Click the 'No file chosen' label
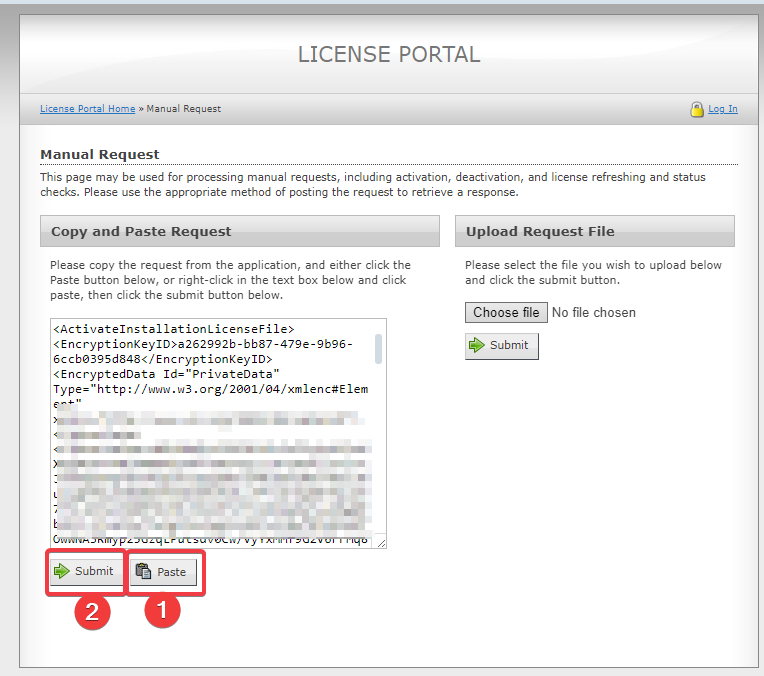Image resolution: width=764 pixels, height=676 pixels. coord(593,313)
